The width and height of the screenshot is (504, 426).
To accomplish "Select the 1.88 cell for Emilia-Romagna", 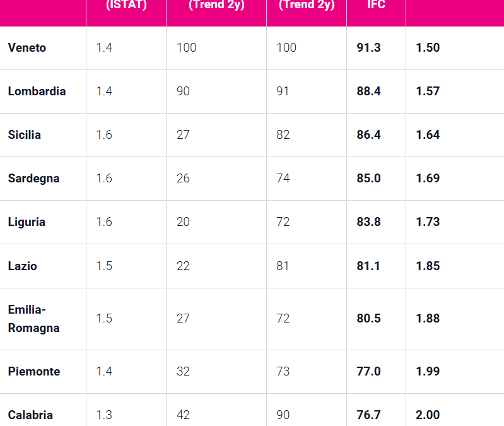I will 428,319.
